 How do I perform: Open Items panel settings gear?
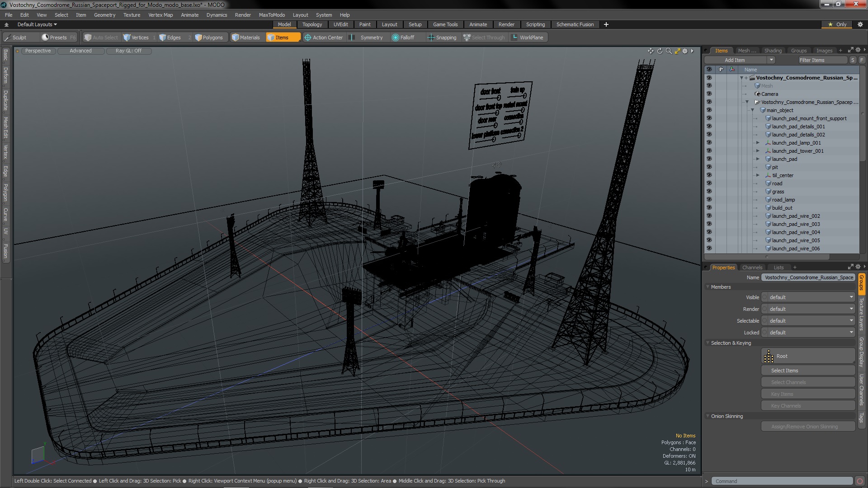point(858,50)
